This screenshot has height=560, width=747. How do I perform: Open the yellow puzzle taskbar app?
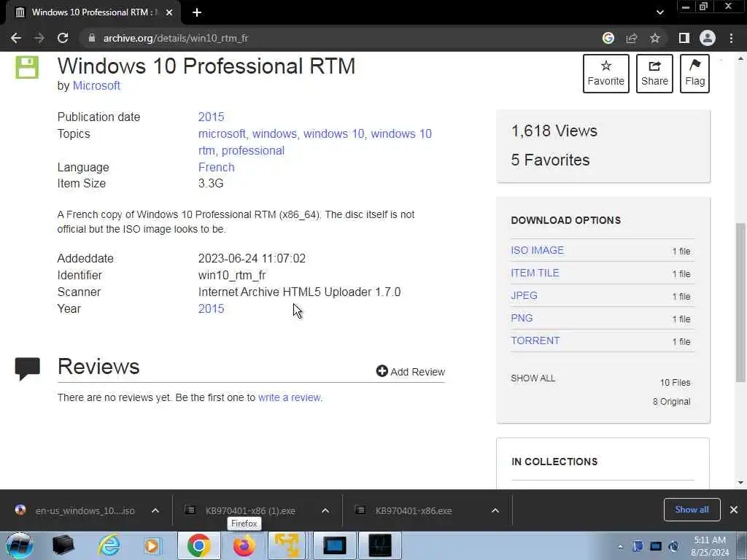pos(286,545)
